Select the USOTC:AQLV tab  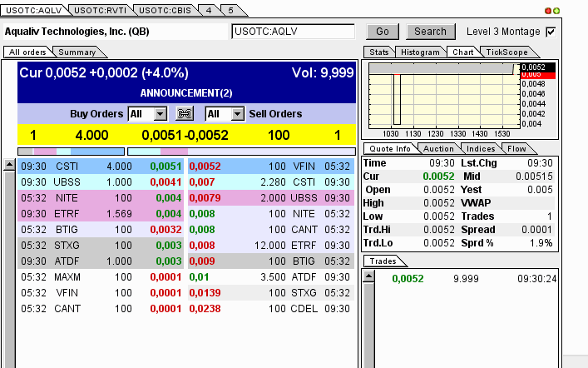coord(34,10)
